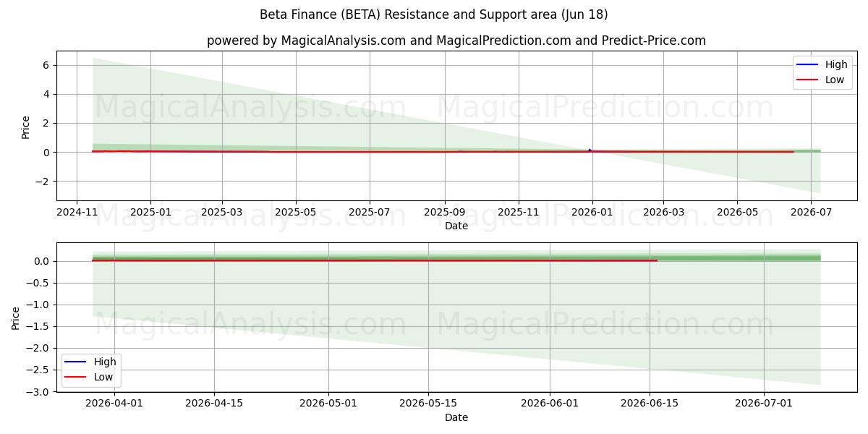
Task: Click the '2025-03' x-axis label
Action: click(221, 213)
